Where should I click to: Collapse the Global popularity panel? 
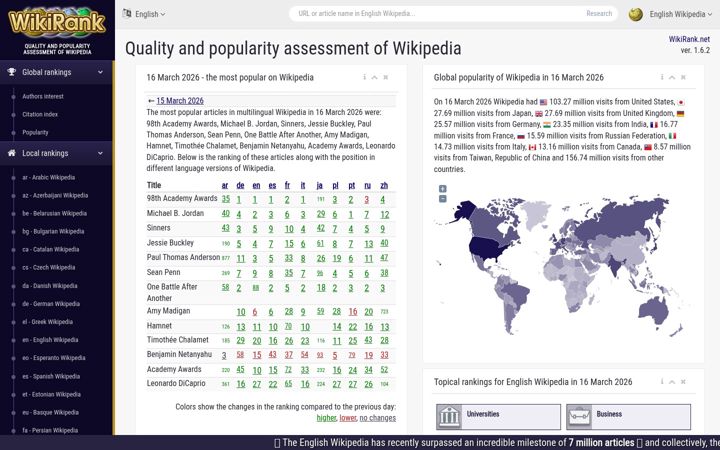coord(672,77)
